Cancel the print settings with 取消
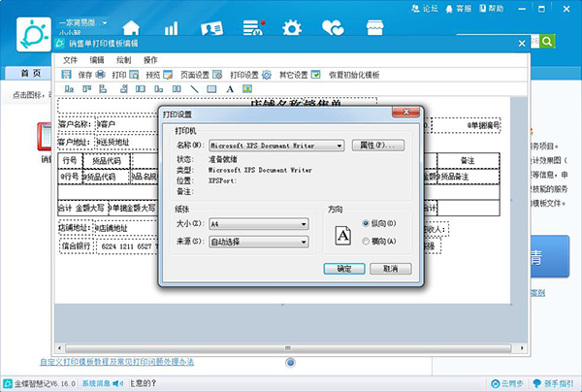The height and width of the screenshot is (392, 582). 390,268
